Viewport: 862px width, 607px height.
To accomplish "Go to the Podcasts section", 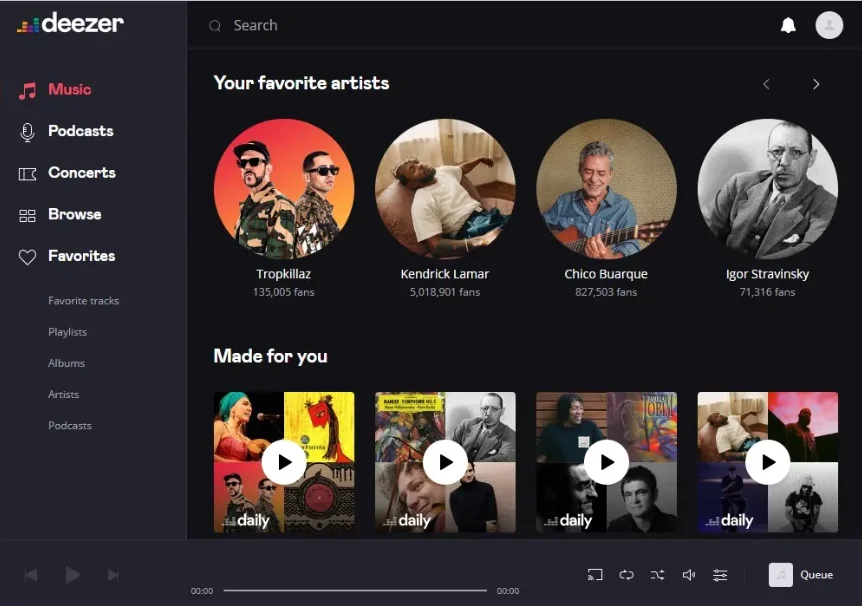I will pyautogui.click(x=81, y=131).
